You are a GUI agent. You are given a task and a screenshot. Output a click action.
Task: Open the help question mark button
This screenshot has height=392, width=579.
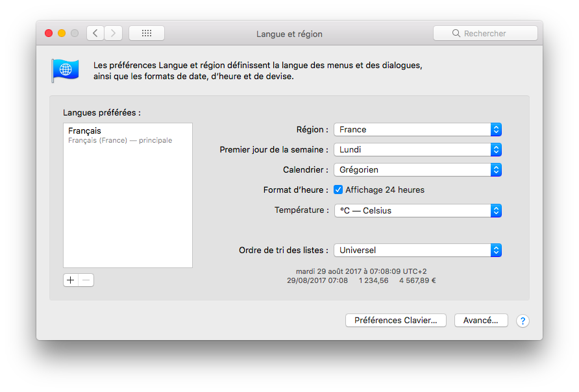(523, 321)
